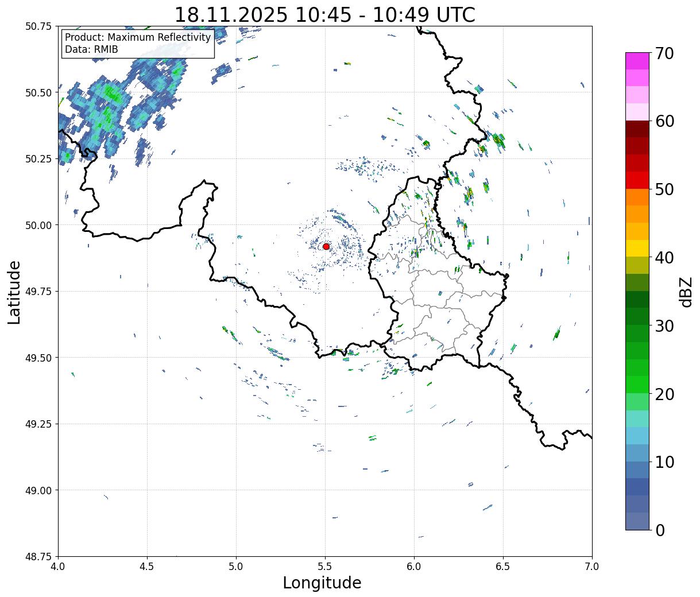The height and width of the screenshot is (597, 700).
Task: Pick the bright magenta top colorbar segment
Action: click(x=637, y=61)
